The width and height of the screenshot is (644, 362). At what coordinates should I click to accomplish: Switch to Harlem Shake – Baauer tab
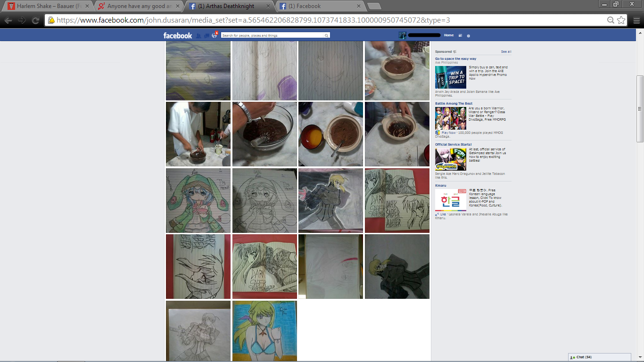pos(47,6)
